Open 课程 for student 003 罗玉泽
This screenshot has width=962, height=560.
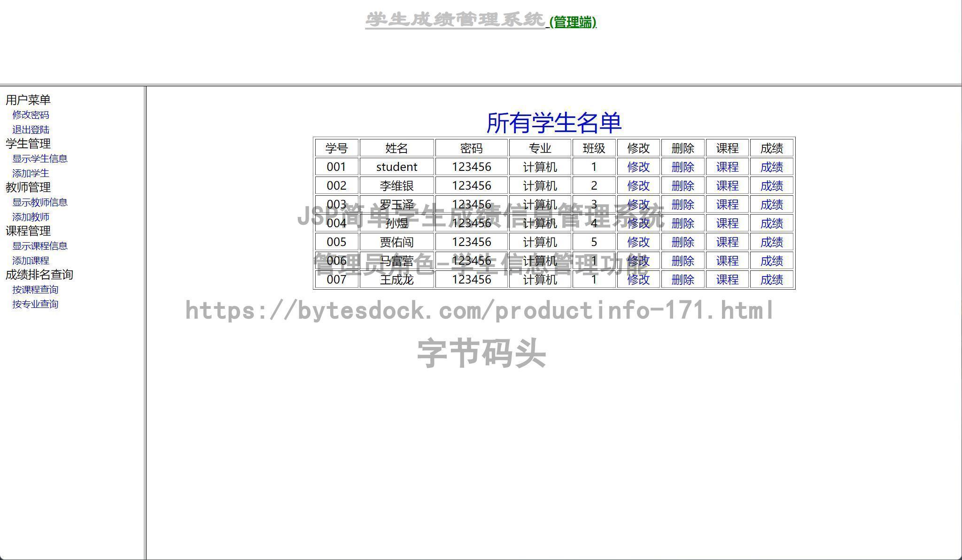pyautogui.click(x=727, y=205)
